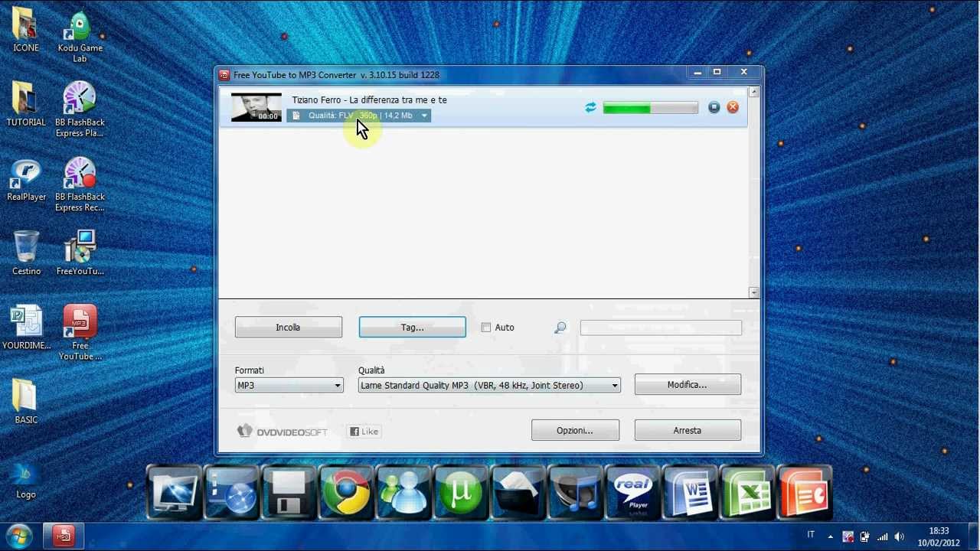This screenshot has height=551, width=980.
Task: Enable the Auto checkbox
Action: (x=486, y=328)
